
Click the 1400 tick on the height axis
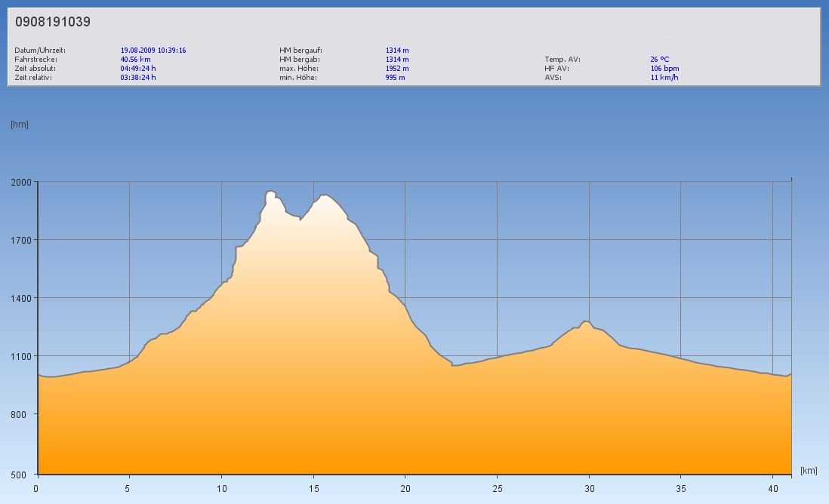[x=20, y=299]
